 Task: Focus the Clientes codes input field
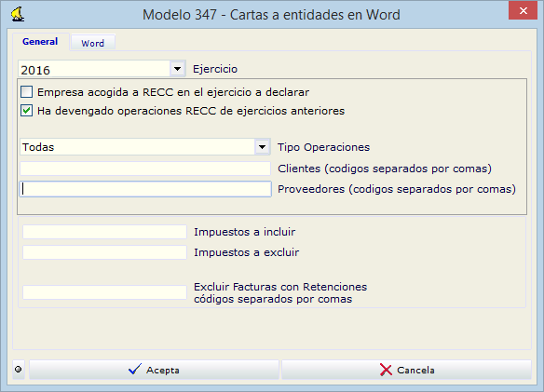(145, 169)
